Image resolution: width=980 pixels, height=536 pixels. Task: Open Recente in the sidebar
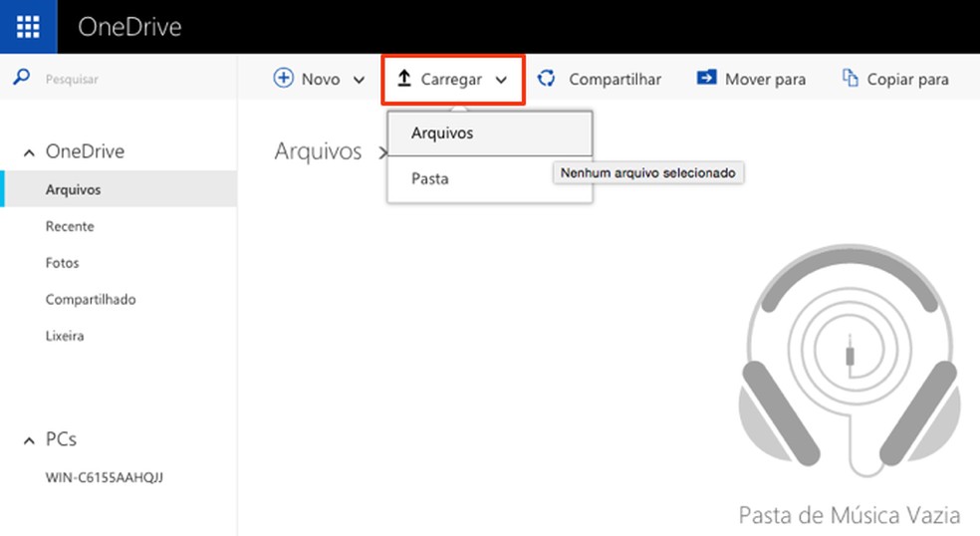pos(70,226)
